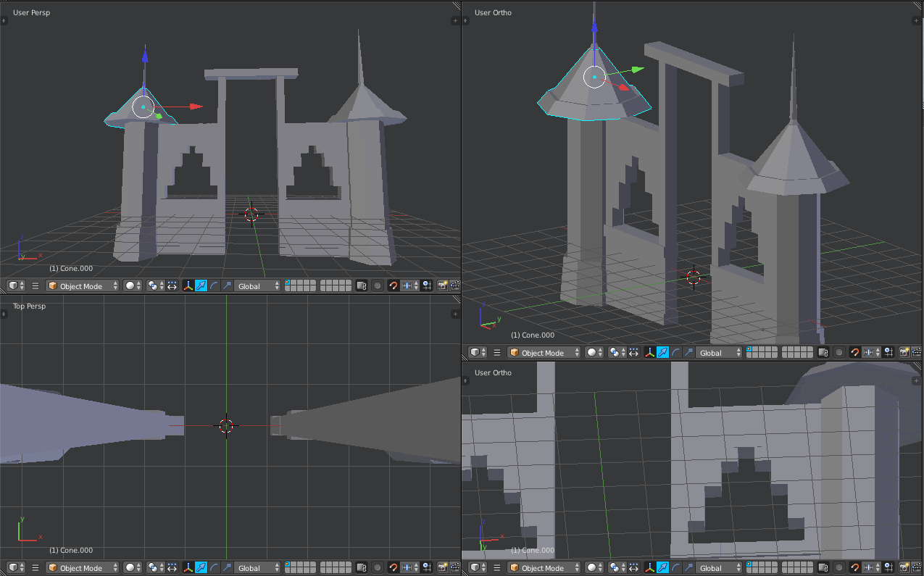Open Global orientation dropdown in Top Persp viewport

coord(257,567)
